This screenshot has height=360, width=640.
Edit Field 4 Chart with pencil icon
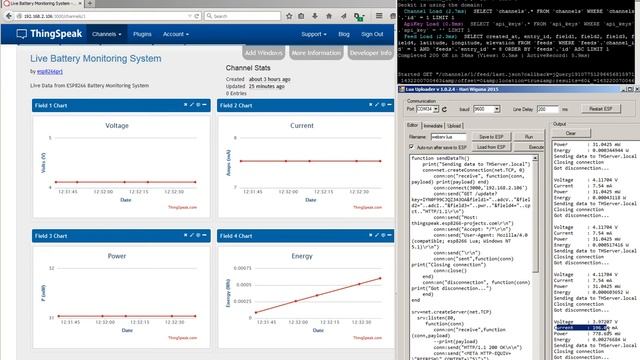(377, 235)
